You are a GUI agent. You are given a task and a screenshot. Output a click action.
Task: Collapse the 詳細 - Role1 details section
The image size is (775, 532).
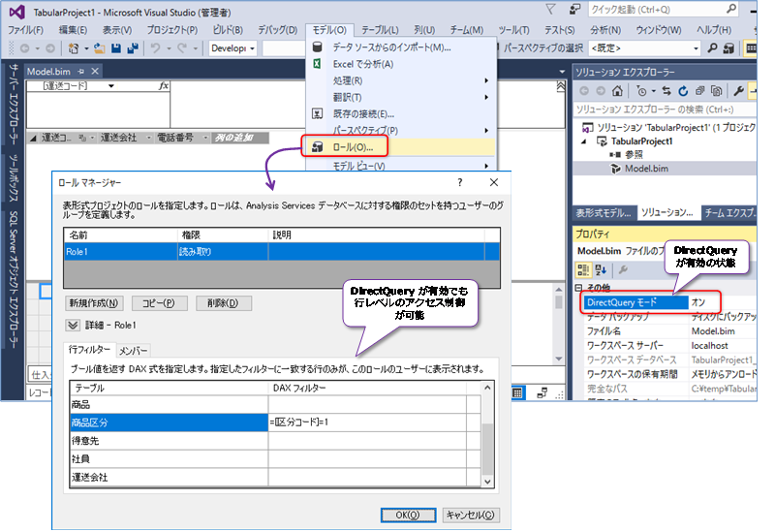click(73, 325)
